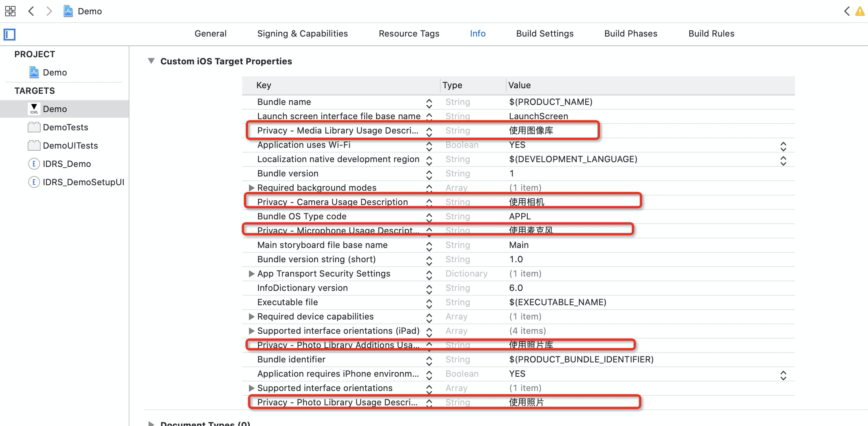Click the $(DEVELOPMENT_LANGUAGE) value
Viewport: 868px width, 426px height.
tap(573, 159)
